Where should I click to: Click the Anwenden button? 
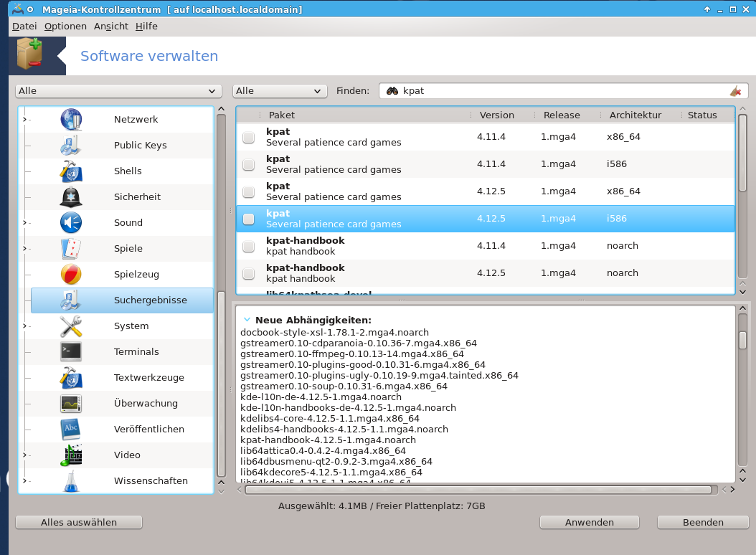click(x=589, y=522)
